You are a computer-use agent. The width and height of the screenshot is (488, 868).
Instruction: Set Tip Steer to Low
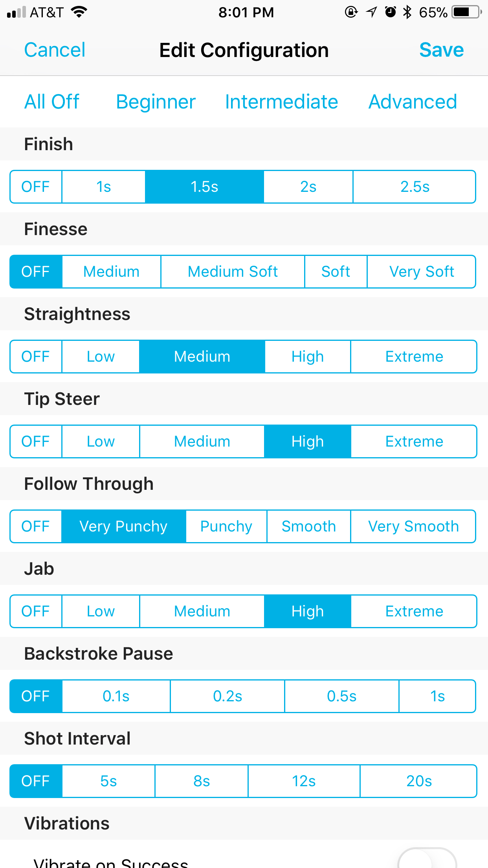coord(101,441)
